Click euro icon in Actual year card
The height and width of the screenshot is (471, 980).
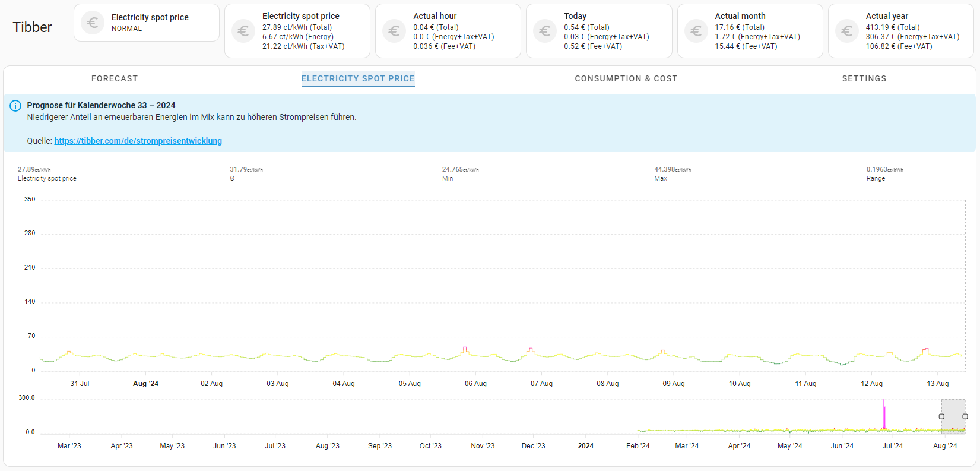click(847, 31)
